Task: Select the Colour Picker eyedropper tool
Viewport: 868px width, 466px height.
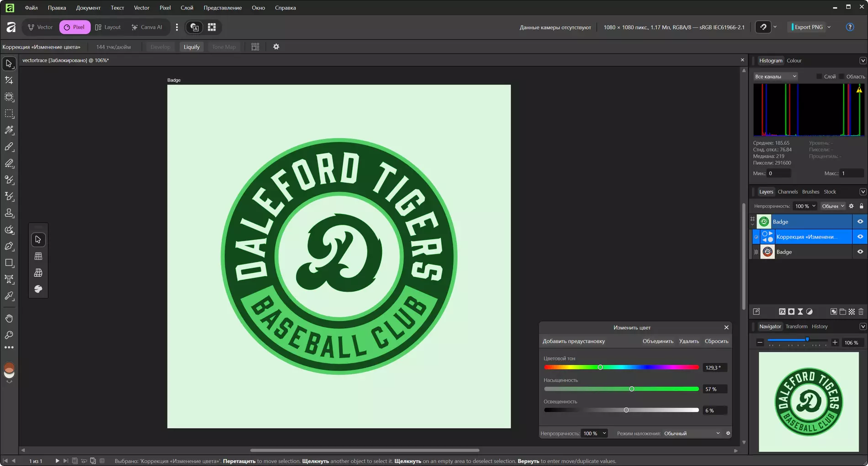Action: click(9, 296)
